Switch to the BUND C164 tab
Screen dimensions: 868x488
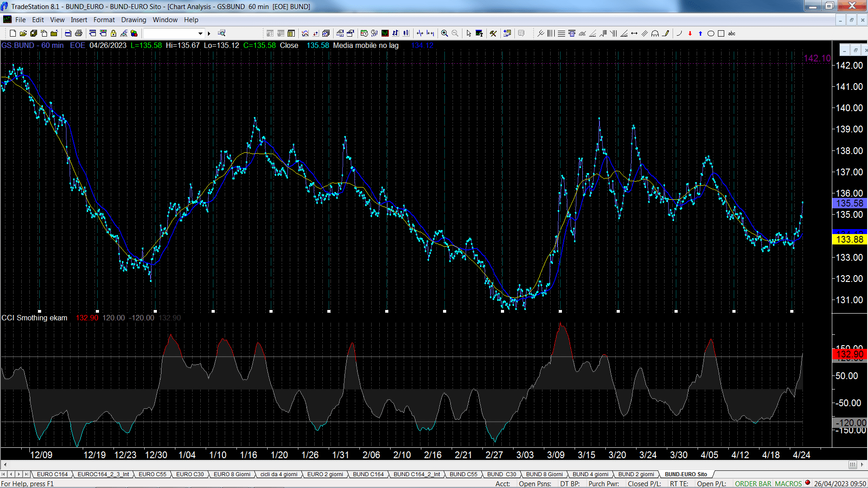(368, 474)
